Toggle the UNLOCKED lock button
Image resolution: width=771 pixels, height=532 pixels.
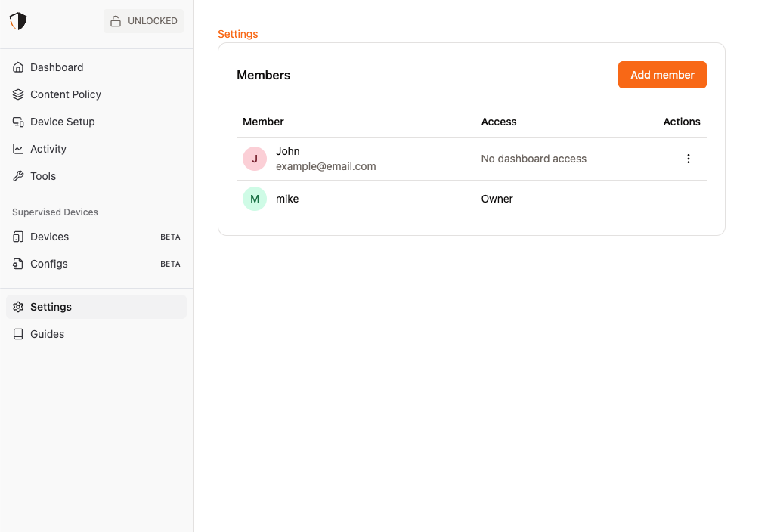point(143,21)
